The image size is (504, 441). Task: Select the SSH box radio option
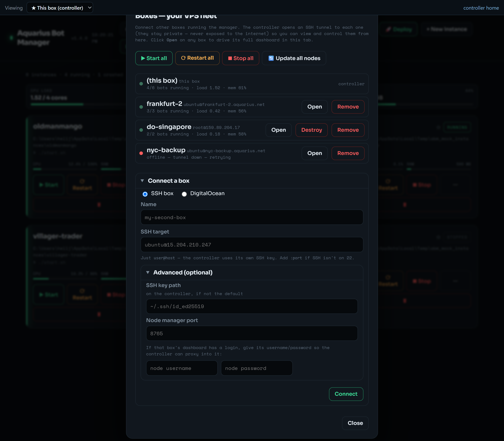tap(145, 194)
